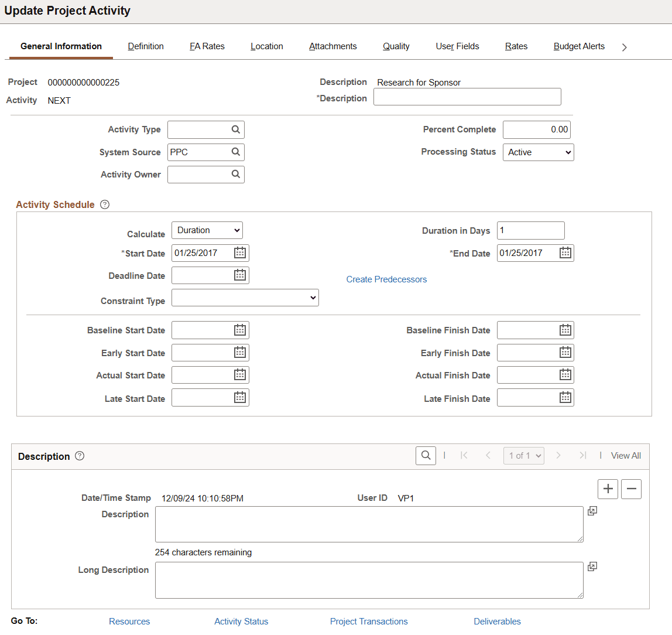The height and width of the screenshot is (635, 672).
Task: Open the Constraint Type dropdown
Action: point(245,297)
